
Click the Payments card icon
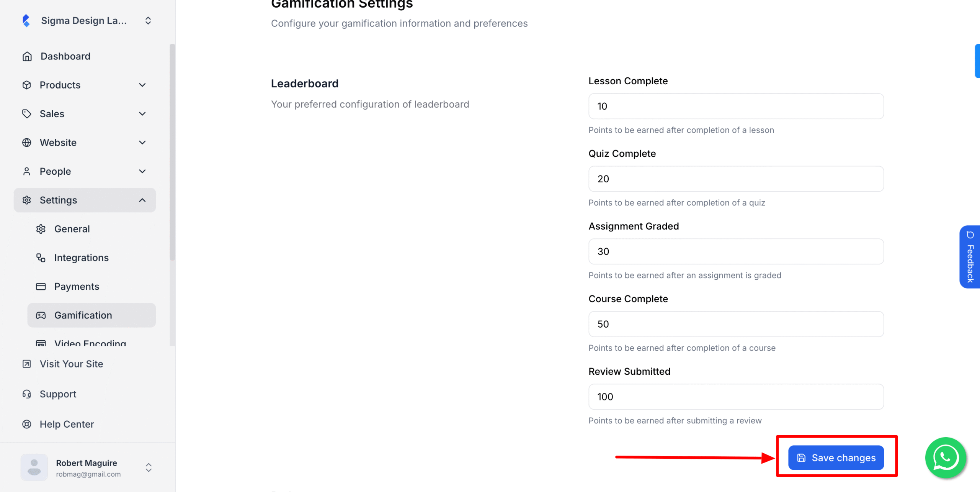point(41,286)
